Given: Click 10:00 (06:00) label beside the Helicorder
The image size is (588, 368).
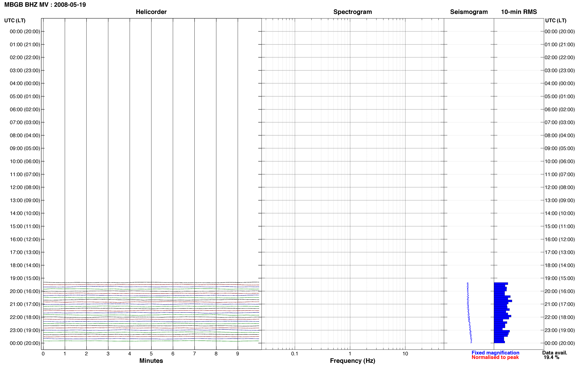Looking at the screenshot, I should pyautogui.click(x=25, y=161).
